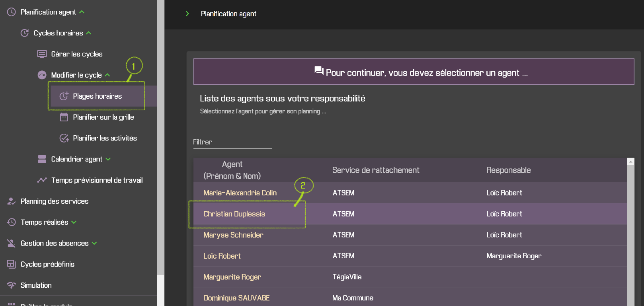Click the Planification agent clock icon
This screenshot has height=306, width=644.
click(12, 12)
